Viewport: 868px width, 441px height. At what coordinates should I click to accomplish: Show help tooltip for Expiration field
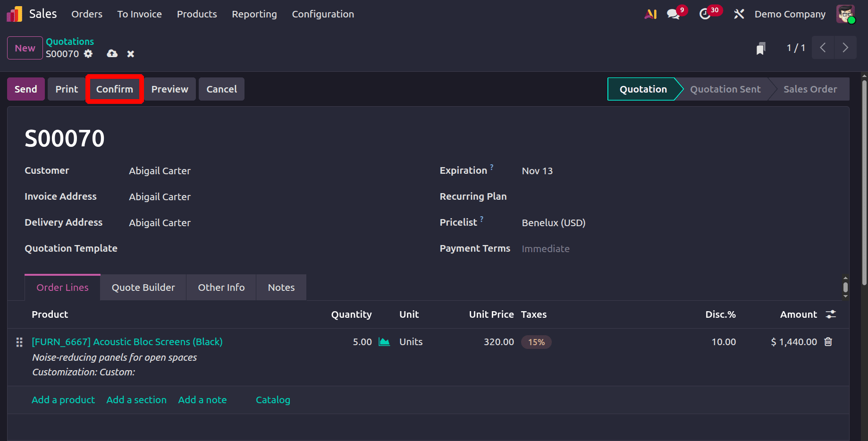click(x=492, y=167)
